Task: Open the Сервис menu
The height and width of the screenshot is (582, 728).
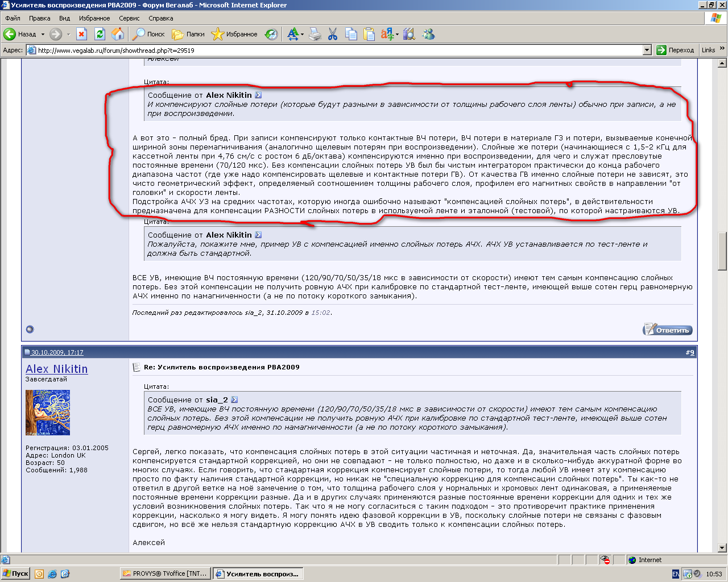Action: tap(129, 18)
